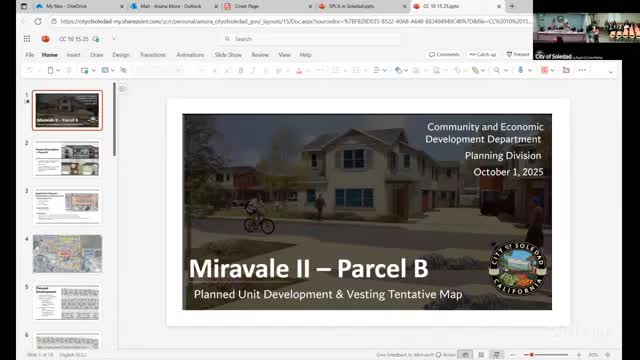Open the Transitions ribbon tab

click(x=153, y=55)
